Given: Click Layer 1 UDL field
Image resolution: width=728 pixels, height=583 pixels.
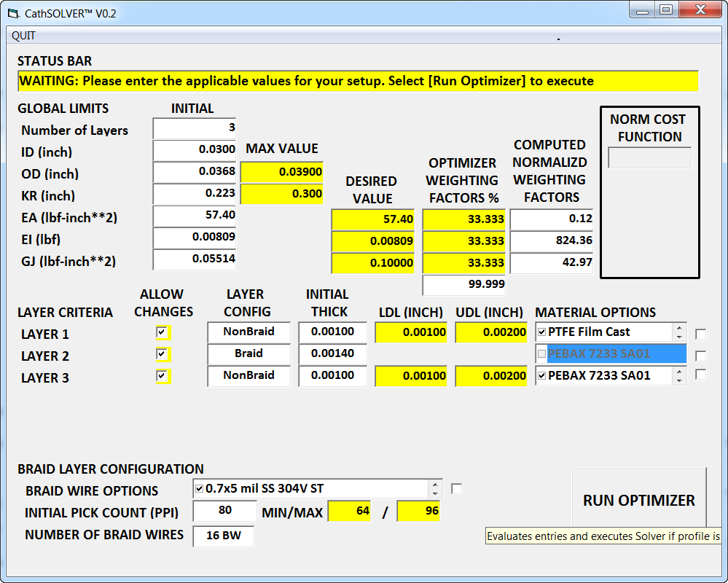Looking at the screenshot, I should (491, 332).
